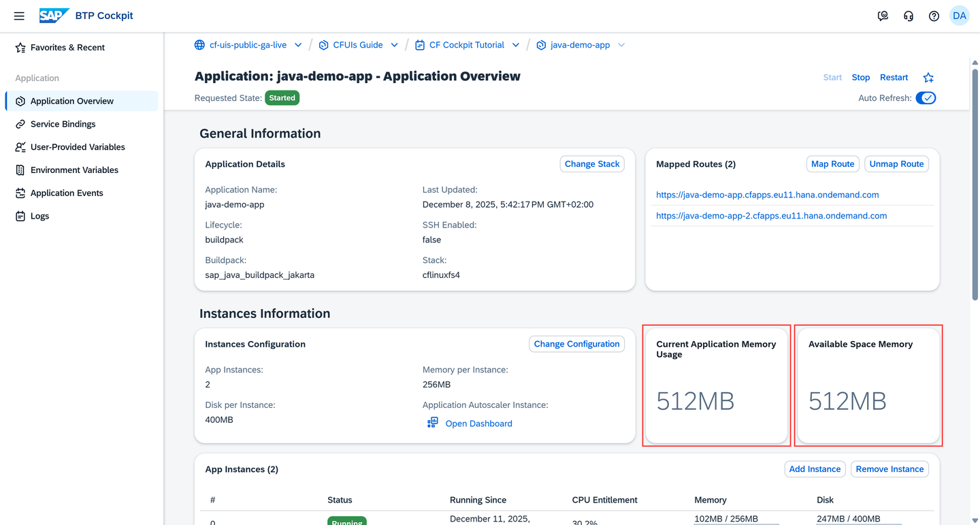Click the Environment Variables icon
Viewport: 980px width, 525px height.
[20, 170]
